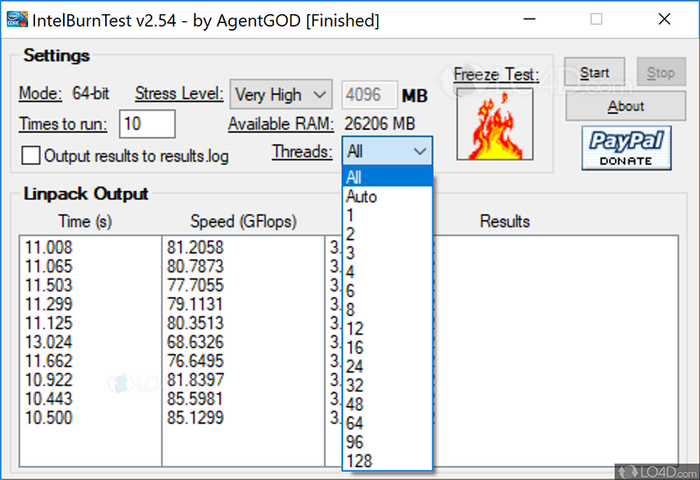Click the Freeze Test flame animation
Screen dimensions: 700x480
495,124
